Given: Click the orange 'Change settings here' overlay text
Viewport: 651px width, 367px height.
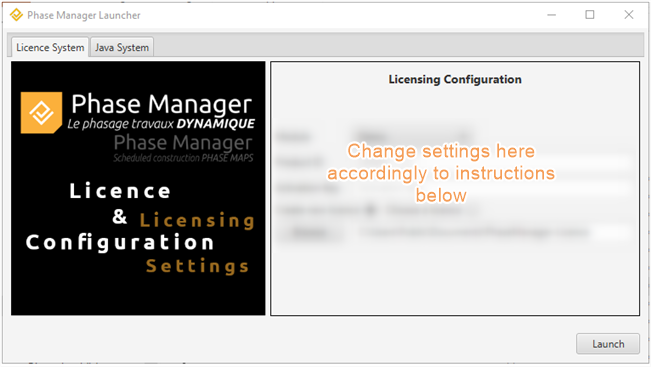Looking at the screenshot, I should click(441, 173).
